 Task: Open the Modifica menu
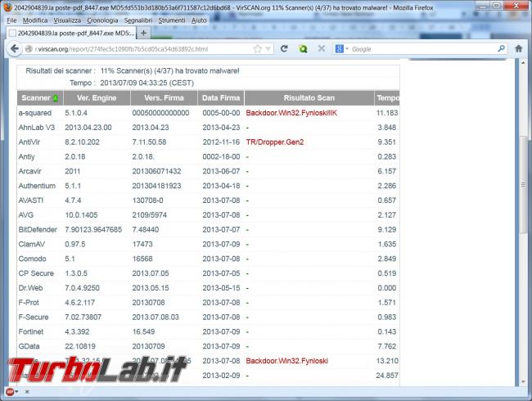click(x=35, y=20)
